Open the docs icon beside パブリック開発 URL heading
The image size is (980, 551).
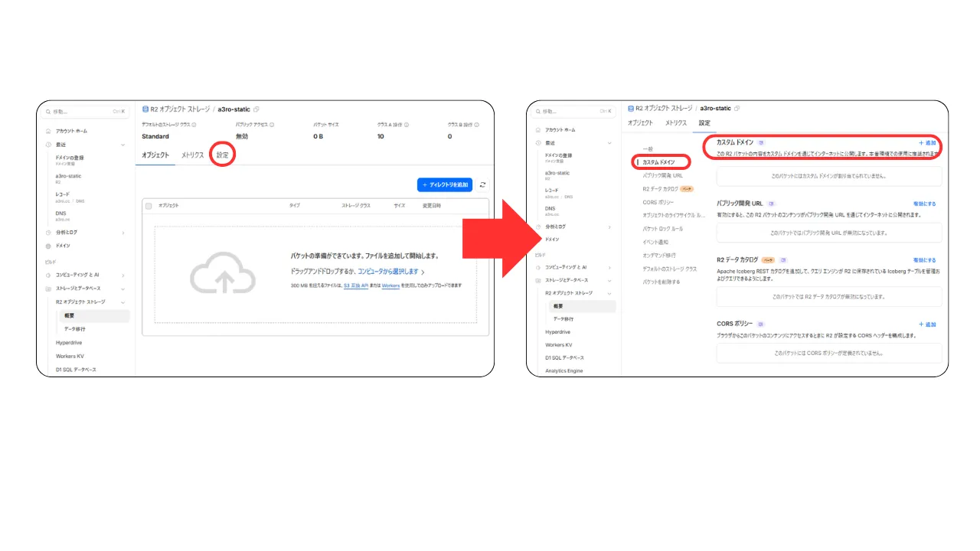(772, 204)
